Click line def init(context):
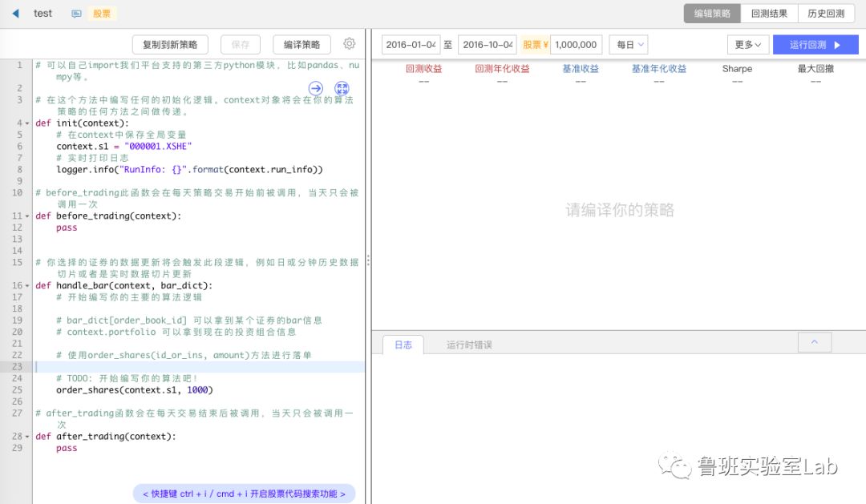 tap(83, 123)
